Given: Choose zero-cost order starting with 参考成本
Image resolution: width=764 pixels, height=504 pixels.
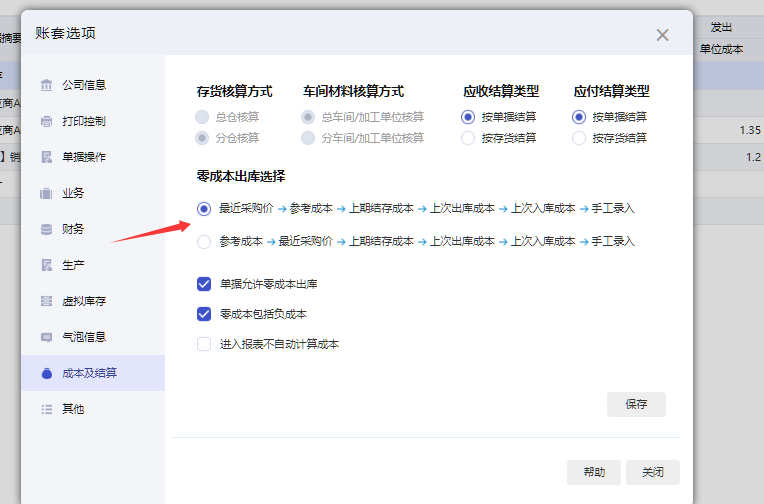Looking at the screenshot, I should pos(204,241).
